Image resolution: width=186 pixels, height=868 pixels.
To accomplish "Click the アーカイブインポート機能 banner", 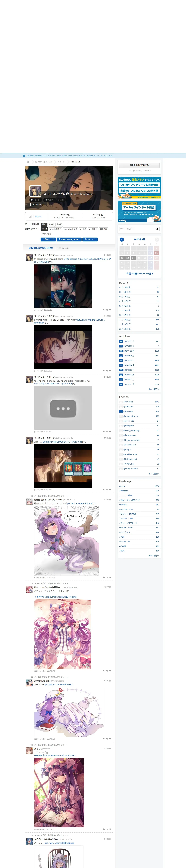I will tap(139, 212).
